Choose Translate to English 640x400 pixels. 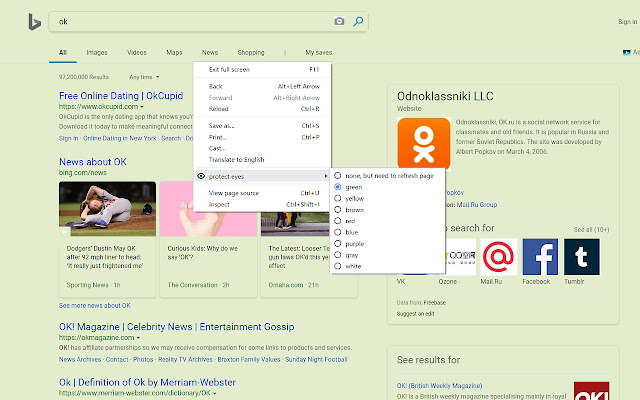(x=262, y=160)
